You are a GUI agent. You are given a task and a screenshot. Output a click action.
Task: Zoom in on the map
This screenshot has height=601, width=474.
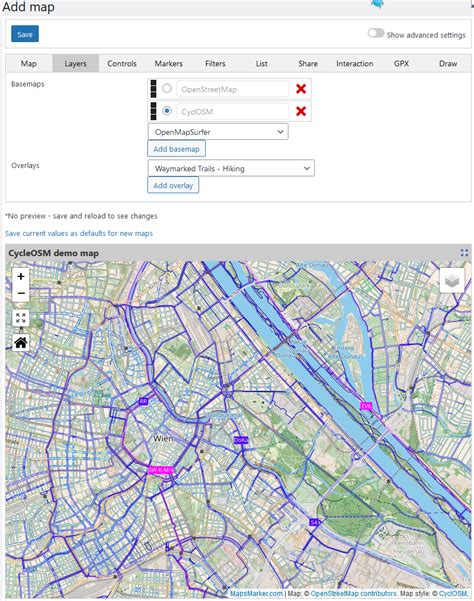tap(21, 276)
